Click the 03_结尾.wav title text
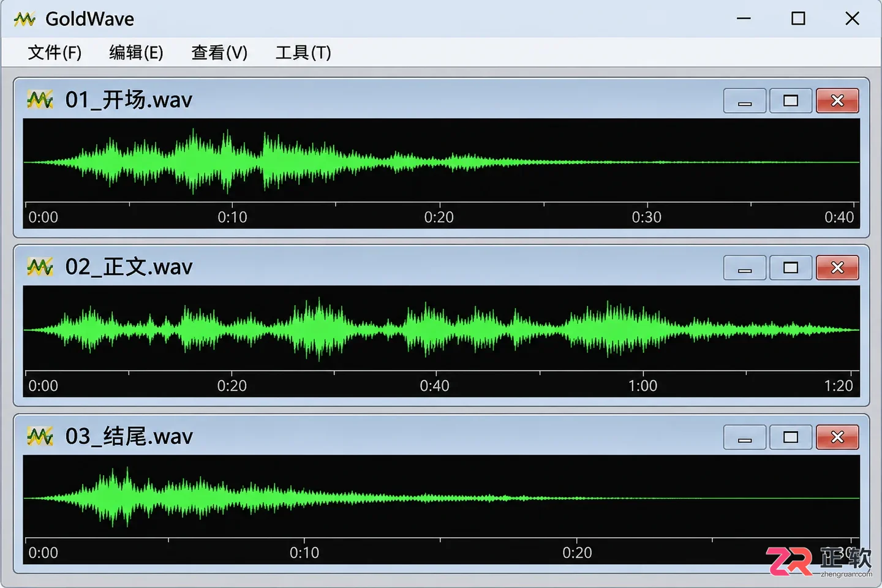Image resolution: width=882 pixels, height=588 pixels. tap(129, 437)
